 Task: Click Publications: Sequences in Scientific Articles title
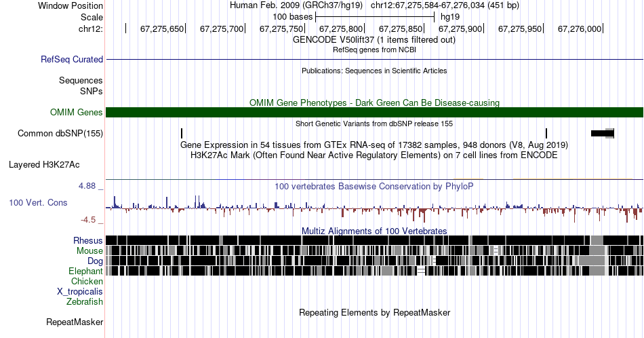pyautogui.click(x=374, y=71)
